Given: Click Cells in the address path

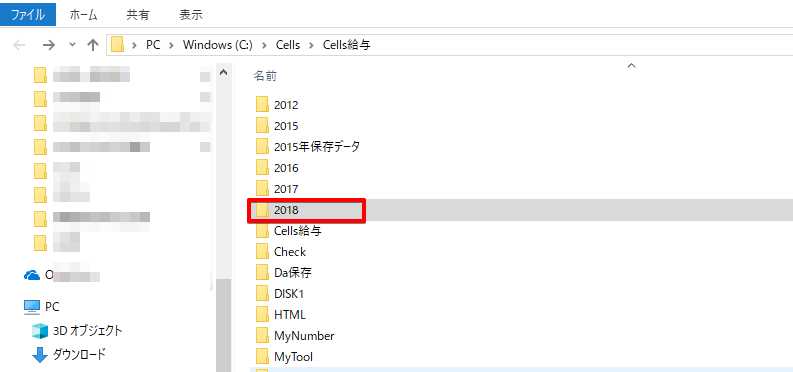Looking at the screenshot, I should coord(288,45).
